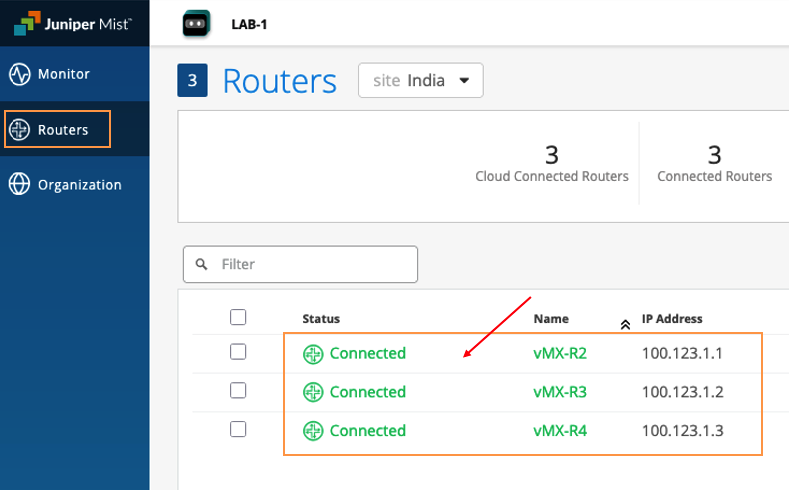Click the Organization globe icon
790x490 pixels.
point(19,185)
